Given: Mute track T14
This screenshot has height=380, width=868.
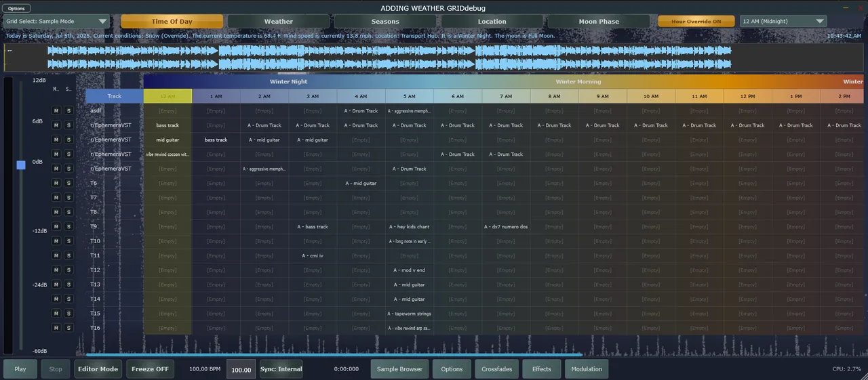Looking at the screenshot, I should point(56,299).
